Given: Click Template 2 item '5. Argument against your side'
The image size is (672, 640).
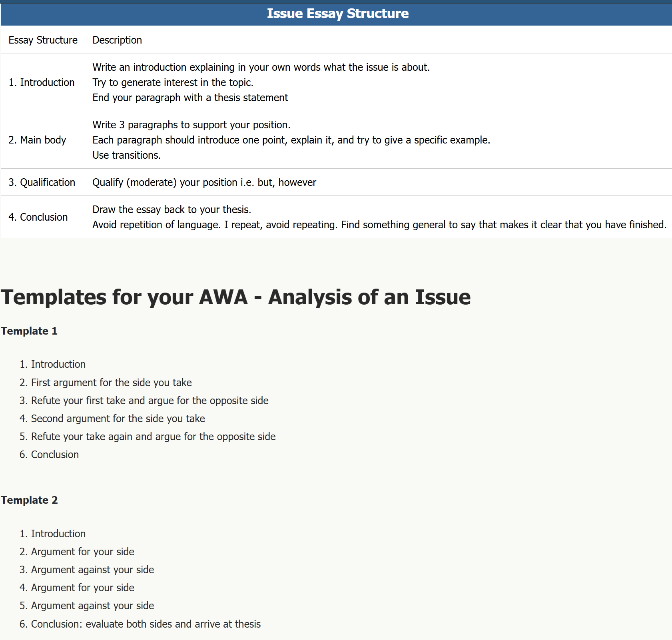Looking at the screenshot, I should pos(87,606).
